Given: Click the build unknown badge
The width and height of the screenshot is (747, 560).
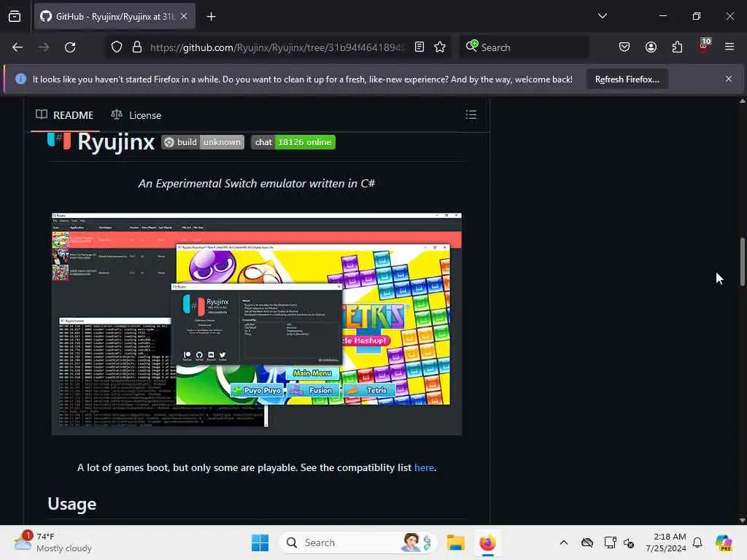Looking at the screenshot, I should coord(203,142).
